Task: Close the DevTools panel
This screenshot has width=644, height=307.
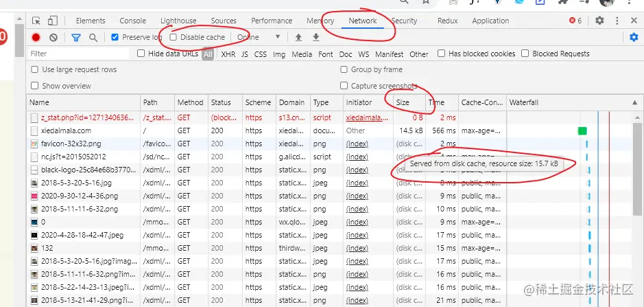Action: tap(634, 21)
